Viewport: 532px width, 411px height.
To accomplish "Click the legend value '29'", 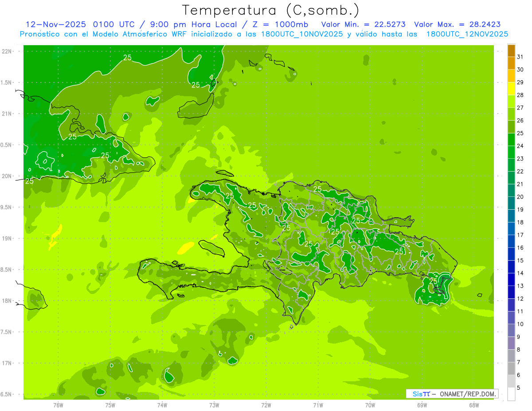I will pos(520,82).
